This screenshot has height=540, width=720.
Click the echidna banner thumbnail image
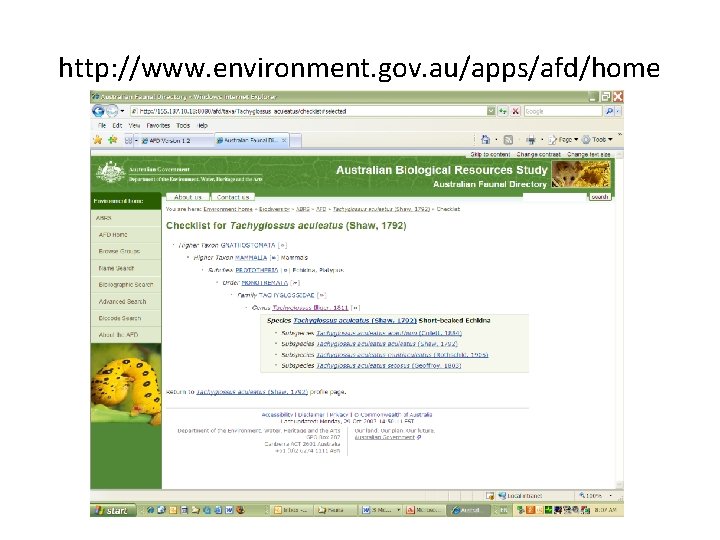pyautogui.click(x=581, y=175)
